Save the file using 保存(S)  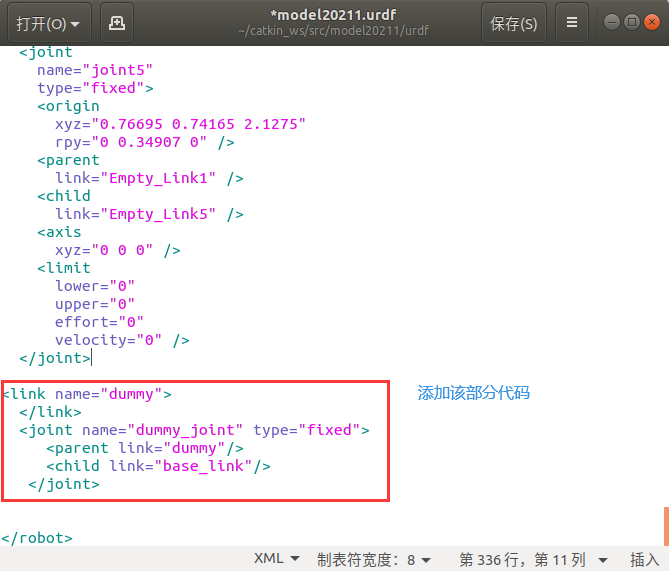pyautogui.click(x=514, y=23)
